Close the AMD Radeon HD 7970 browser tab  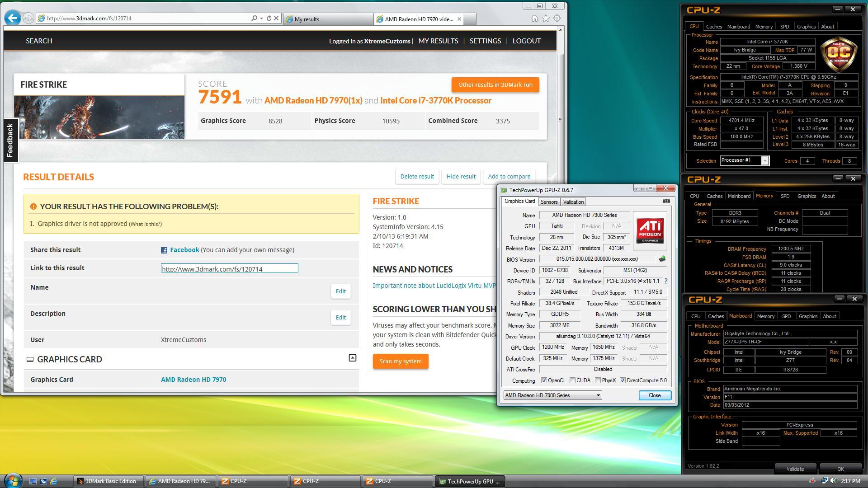pyautogui.click(x=459, y=19)
